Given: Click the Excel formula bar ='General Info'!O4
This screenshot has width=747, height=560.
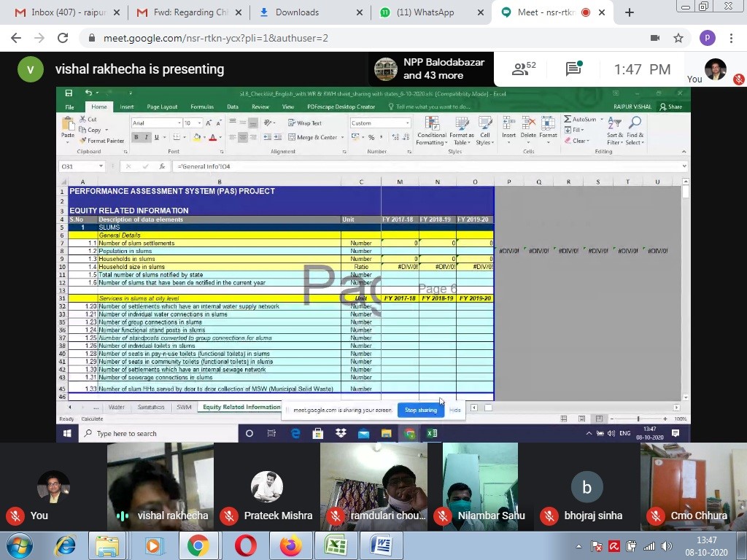Looking at the screenshot, I should pyautogui.click(x=429, y=167).
